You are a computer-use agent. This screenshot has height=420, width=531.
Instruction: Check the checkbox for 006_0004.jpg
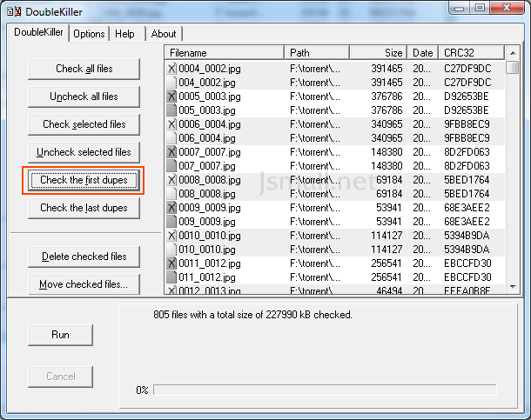coord(171,138)
